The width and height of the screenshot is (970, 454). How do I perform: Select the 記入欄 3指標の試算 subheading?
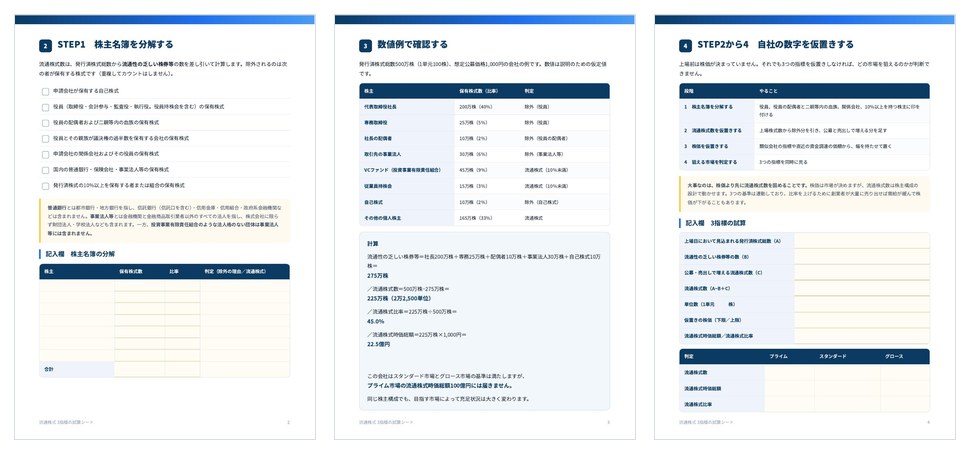717,223
